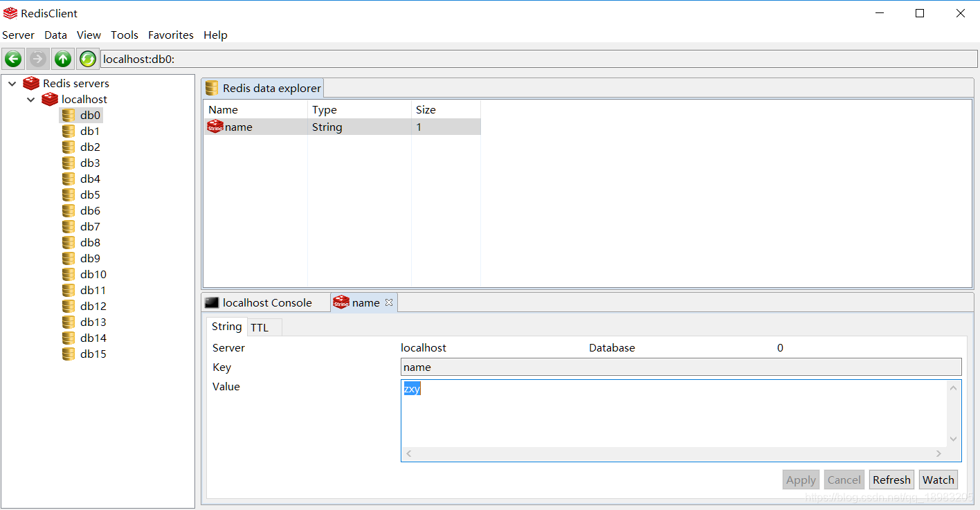Click the Value text area containing zxy
The height and width of the screenshot is (510, 980).
coord(674,413)
